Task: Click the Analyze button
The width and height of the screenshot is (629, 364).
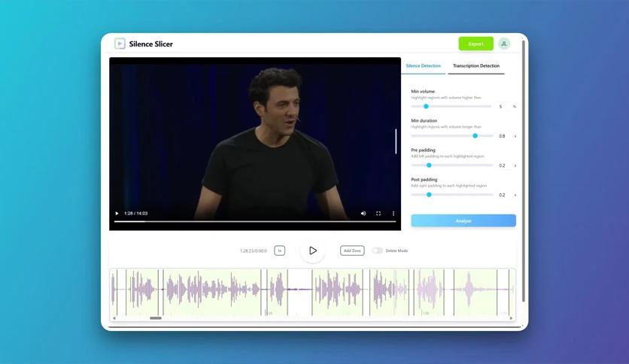Action: [x=463, y=220]
